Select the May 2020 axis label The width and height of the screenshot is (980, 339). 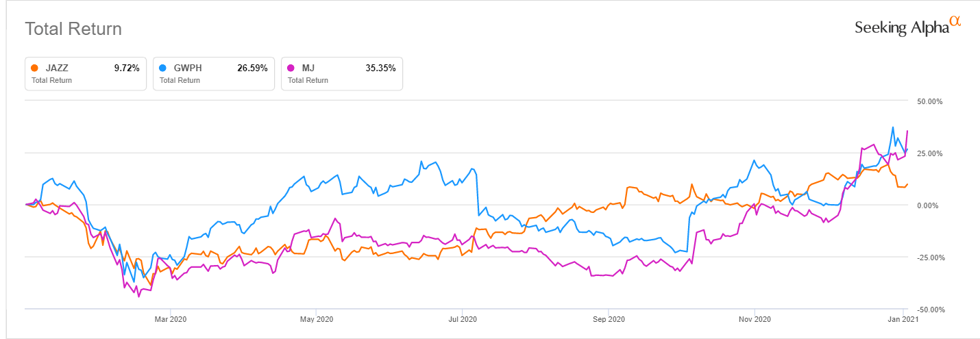[317, 319]
